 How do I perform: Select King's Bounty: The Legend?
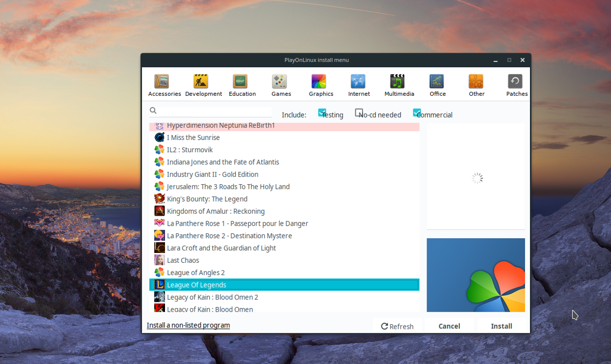coord(284,199)
